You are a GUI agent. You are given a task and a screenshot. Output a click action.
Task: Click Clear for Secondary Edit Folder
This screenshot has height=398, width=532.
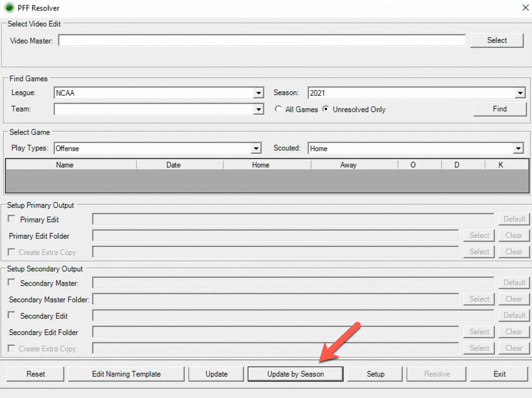[514, 332]
